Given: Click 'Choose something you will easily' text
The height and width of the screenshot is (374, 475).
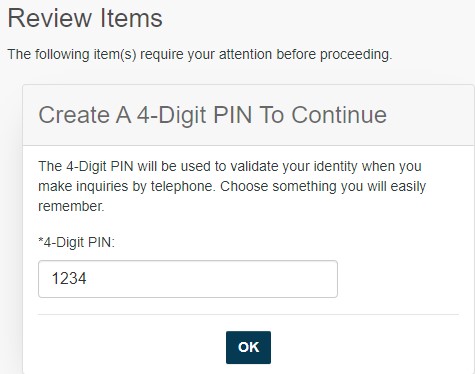Looking at the screenshot, I should (323, 187).
